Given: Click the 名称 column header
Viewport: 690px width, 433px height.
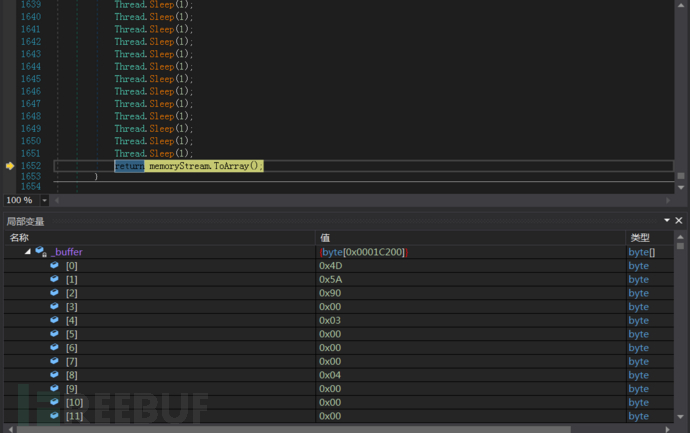Looking at the screenshot, I should [x=20, y=238].
